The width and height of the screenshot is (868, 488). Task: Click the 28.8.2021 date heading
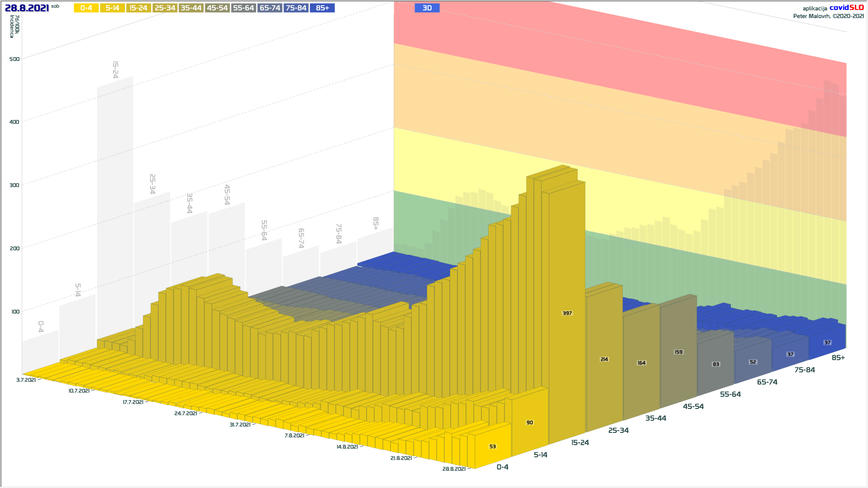[x=27, y=8]
